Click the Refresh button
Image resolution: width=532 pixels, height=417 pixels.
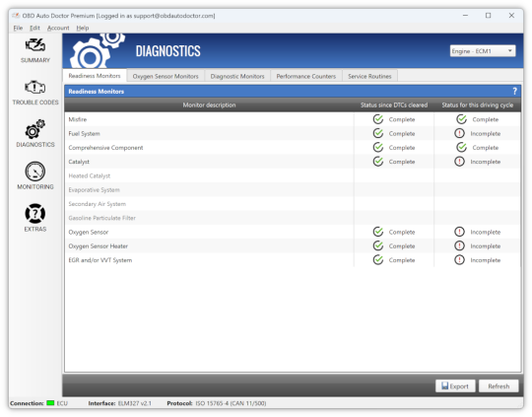[x=499, y=386]
